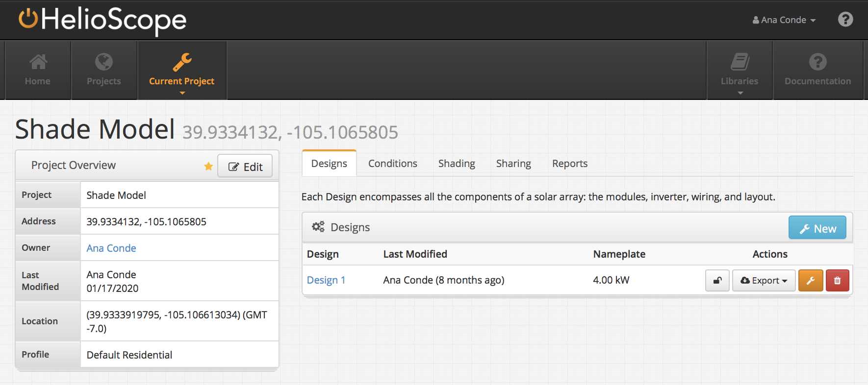
Task: Switch to the Designs tab
Action: pyautogui.click(x=329, y=164)
